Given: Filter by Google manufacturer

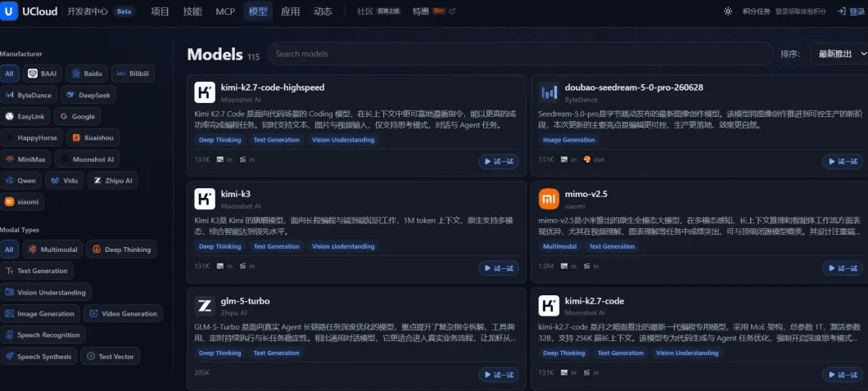Looking at the screenshot, I should pyautogui.click(x=78, y=117).
